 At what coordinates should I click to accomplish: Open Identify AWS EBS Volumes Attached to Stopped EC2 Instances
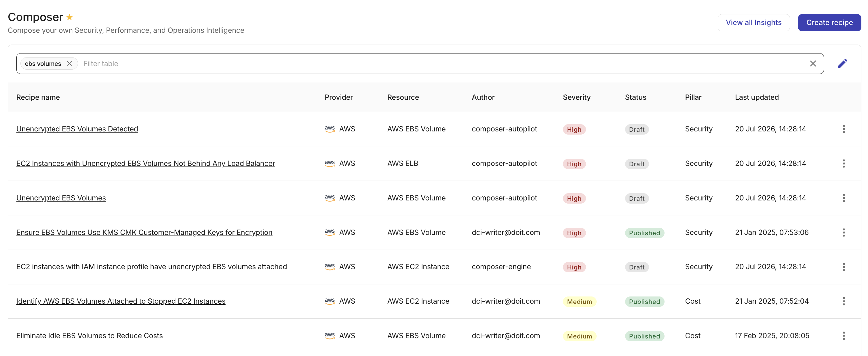point(121,301)
